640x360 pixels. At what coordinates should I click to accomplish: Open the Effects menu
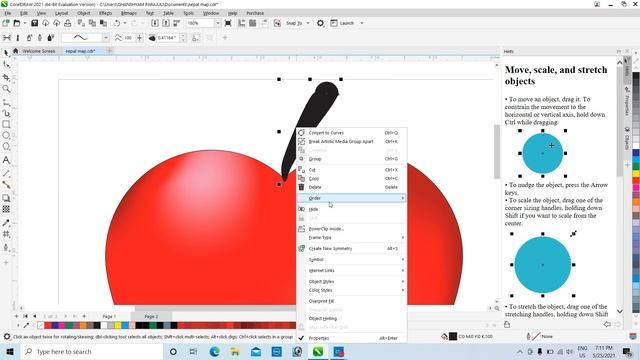point(105,13)
